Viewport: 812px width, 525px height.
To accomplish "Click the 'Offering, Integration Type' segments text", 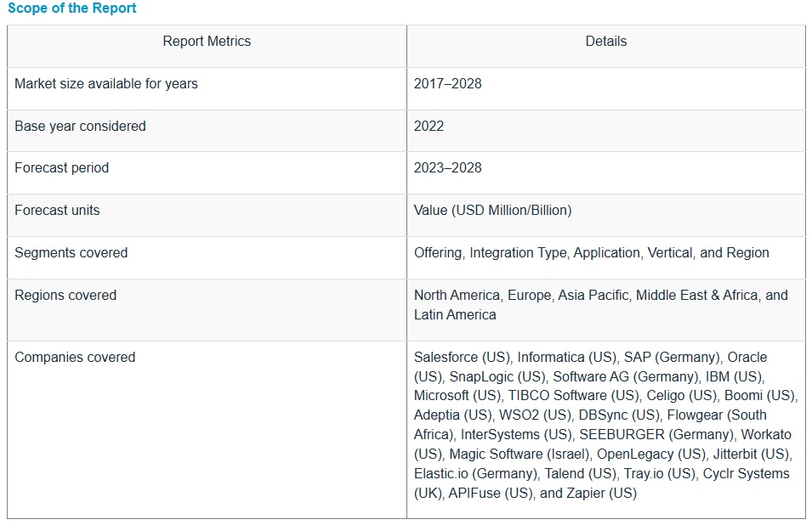I will (x=492, y=252).
